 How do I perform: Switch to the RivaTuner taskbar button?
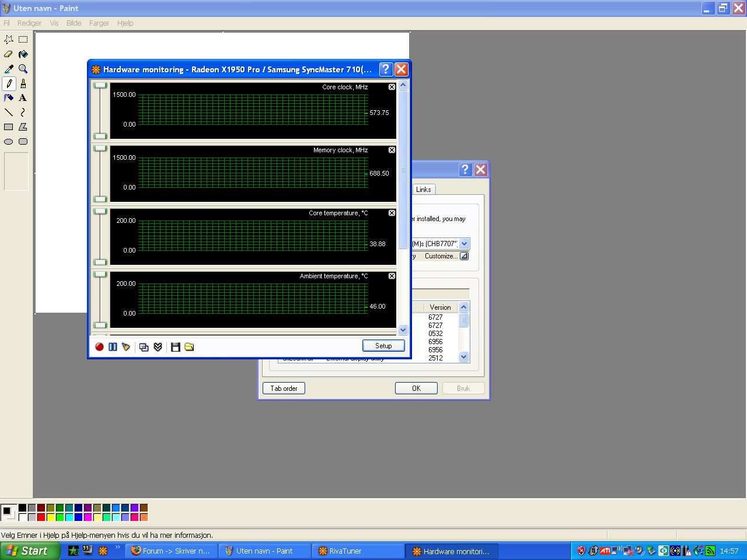point(358,551)
